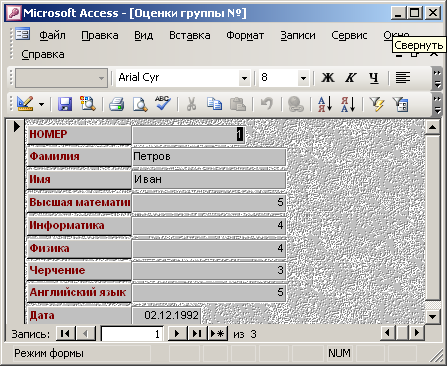This screenshot has width=447, height=366.
Task: Run the ABC spelling check icon
Action: click(163, 103)
